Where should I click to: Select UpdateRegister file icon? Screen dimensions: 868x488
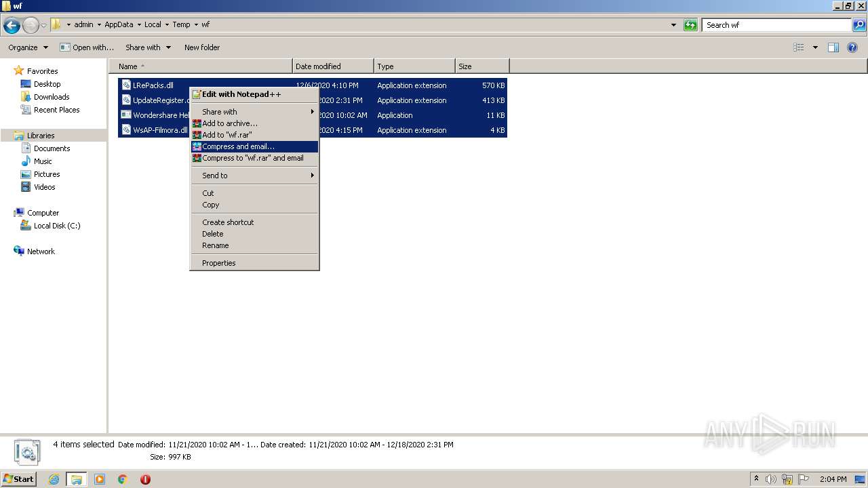click(x=126, y=100)
